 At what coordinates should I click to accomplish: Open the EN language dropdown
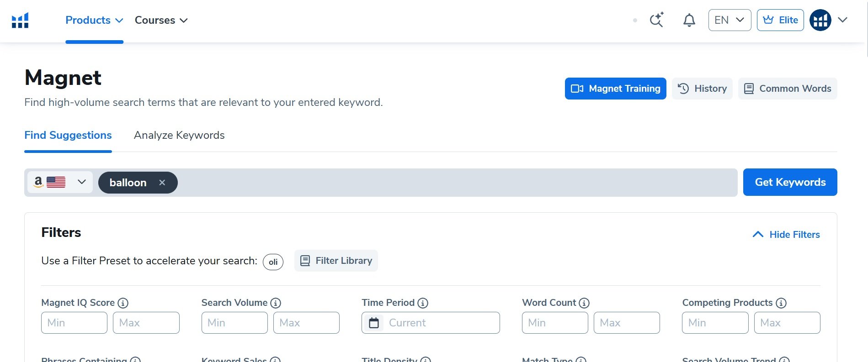(730, 20)
